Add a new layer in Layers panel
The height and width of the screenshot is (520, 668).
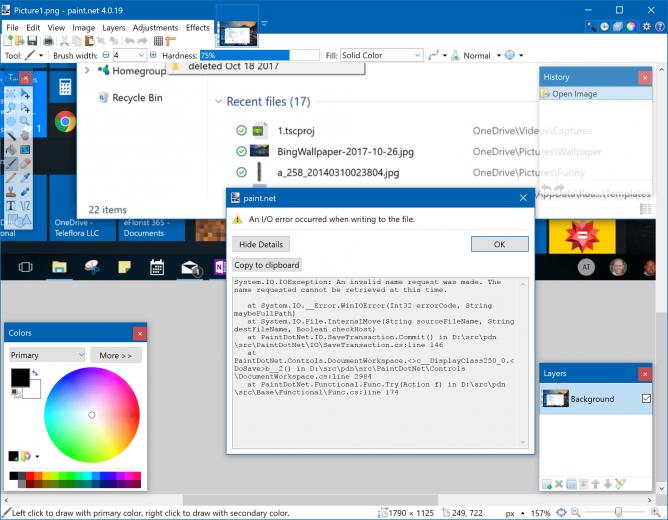tap(547, 484)
